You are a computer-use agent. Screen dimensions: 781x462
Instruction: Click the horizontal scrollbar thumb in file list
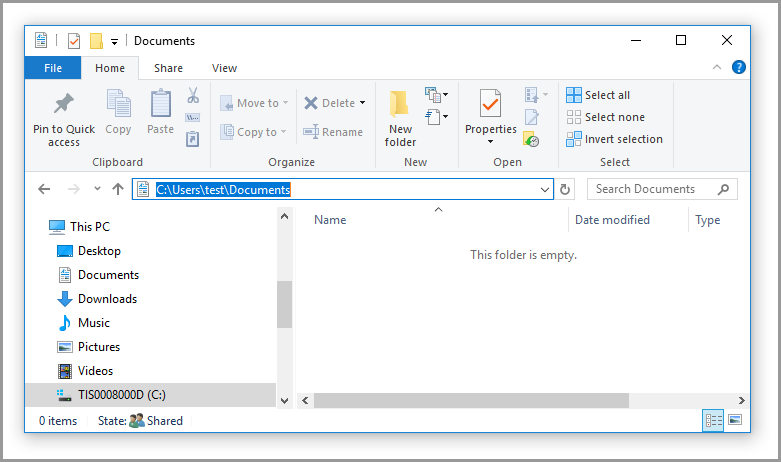[x=471, y=400]
